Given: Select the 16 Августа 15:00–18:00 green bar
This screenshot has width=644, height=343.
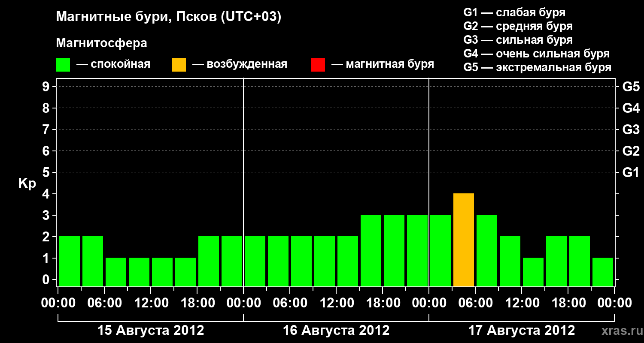Looking at the screenshot, I should (371, 250).
